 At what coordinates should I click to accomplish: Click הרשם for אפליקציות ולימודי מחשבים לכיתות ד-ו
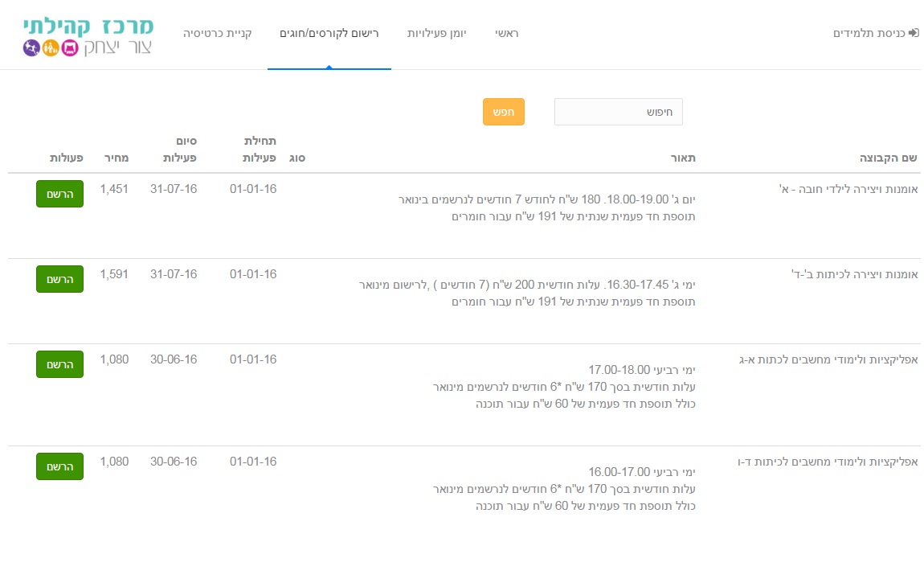(59, 466)
